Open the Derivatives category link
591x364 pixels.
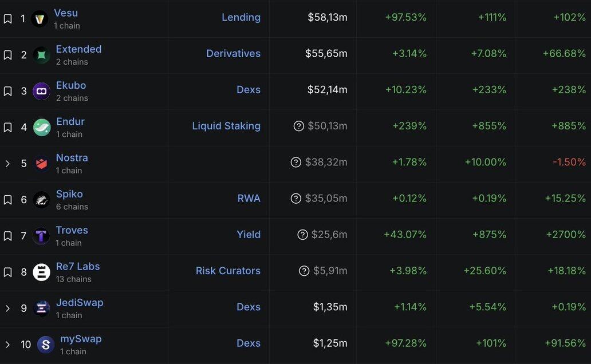[233, 53]
